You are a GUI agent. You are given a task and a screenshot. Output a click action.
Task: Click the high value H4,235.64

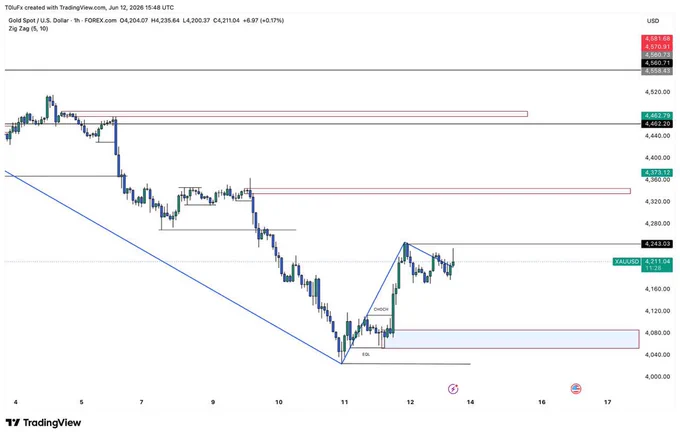pos(165,20)
